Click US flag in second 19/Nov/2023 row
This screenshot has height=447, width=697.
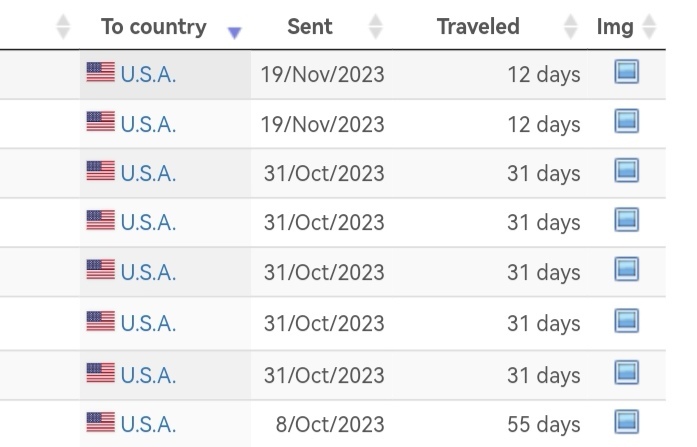click(100, 121)
